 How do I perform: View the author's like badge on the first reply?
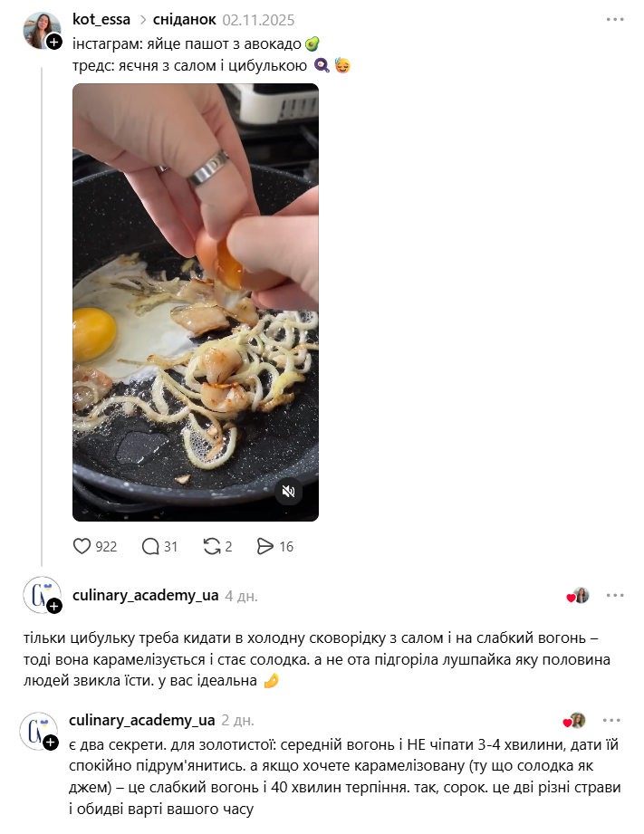point(578,596)
